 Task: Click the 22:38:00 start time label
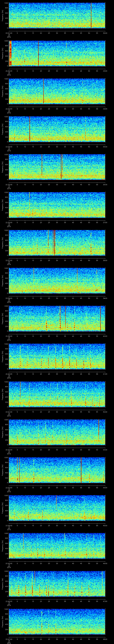[x=9, y=298]
